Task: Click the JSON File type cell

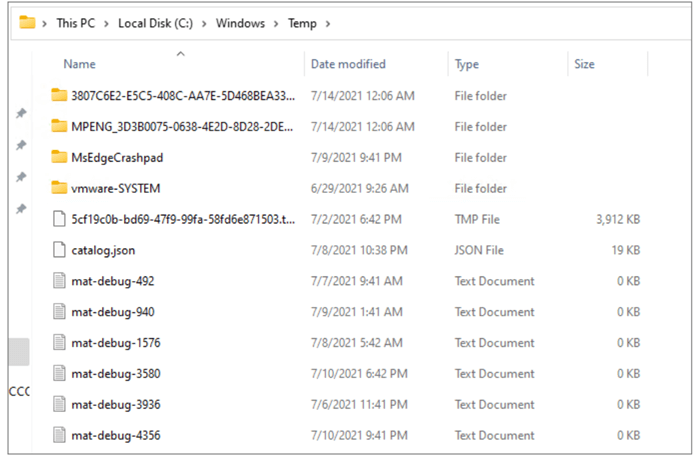Action: point(479,250)
